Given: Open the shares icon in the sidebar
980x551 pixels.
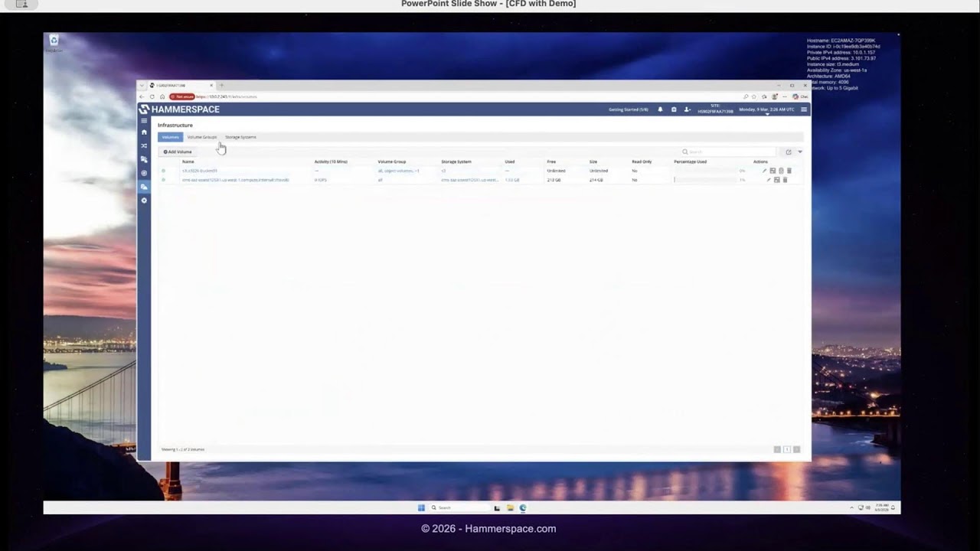Looking at the screenshot, I should click(144, 159).
